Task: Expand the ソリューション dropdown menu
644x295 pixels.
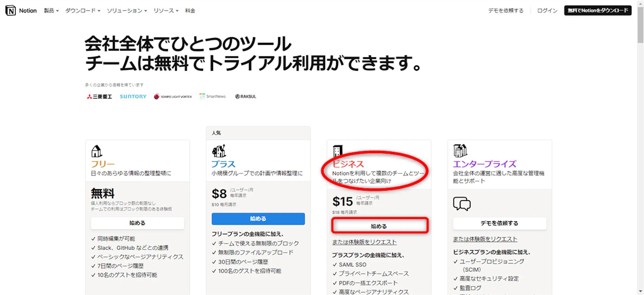Action: (127, 10)
